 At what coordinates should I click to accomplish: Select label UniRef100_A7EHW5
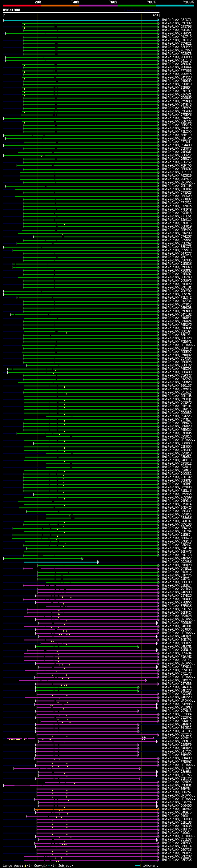point(176,433)
